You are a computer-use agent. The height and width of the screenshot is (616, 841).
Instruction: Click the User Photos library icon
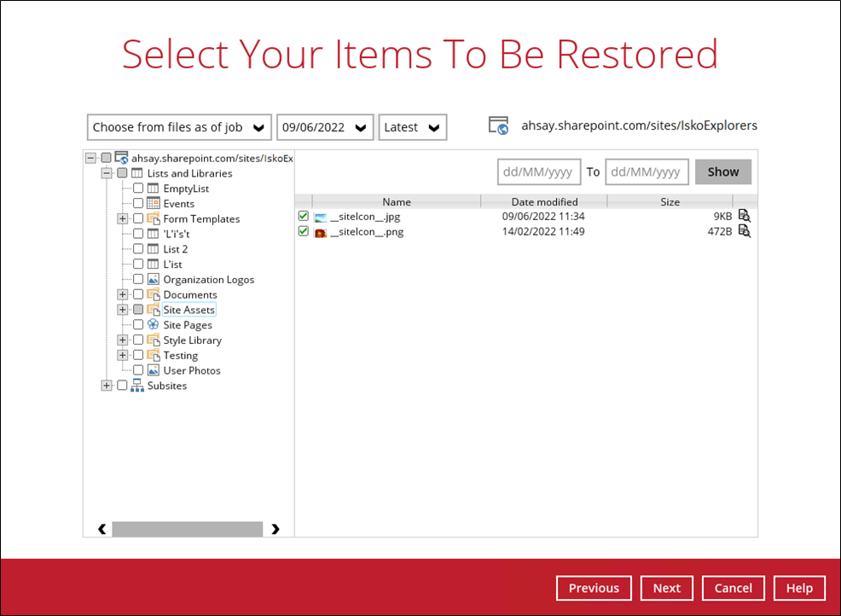pyautogui.click(x=154, y=370)
